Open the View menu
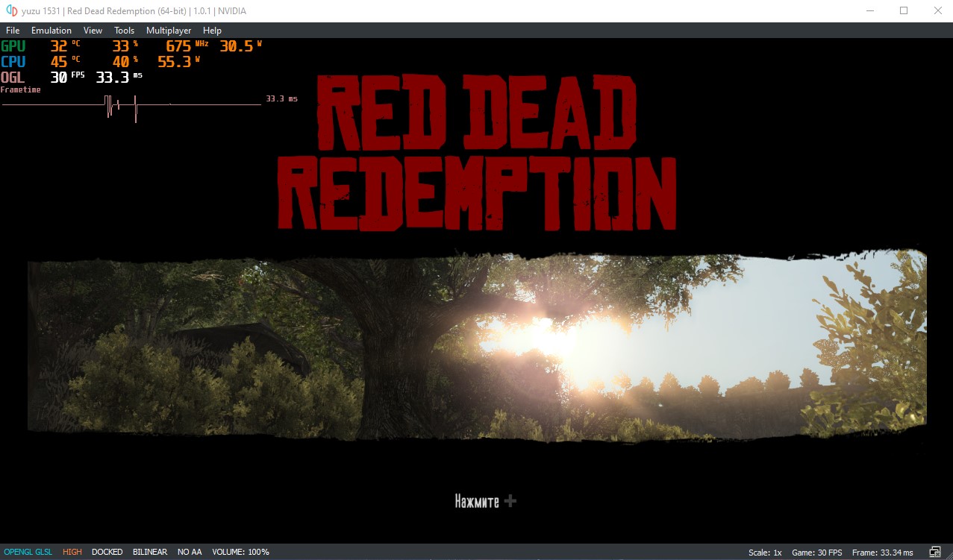The height and width of the screenshot is (560, 953). click(x=93, y=31)
